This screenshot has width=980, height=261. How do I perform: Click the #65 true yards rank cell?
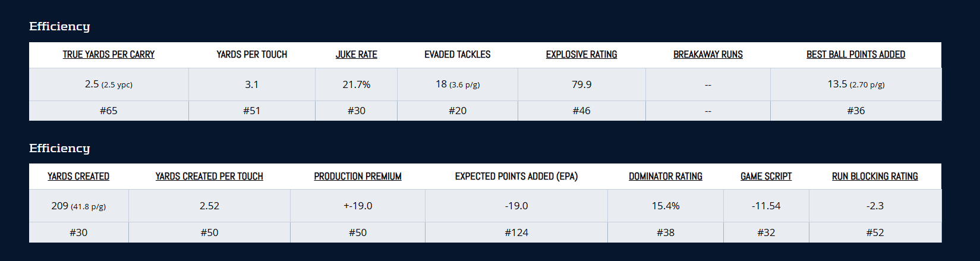(109, 111)
